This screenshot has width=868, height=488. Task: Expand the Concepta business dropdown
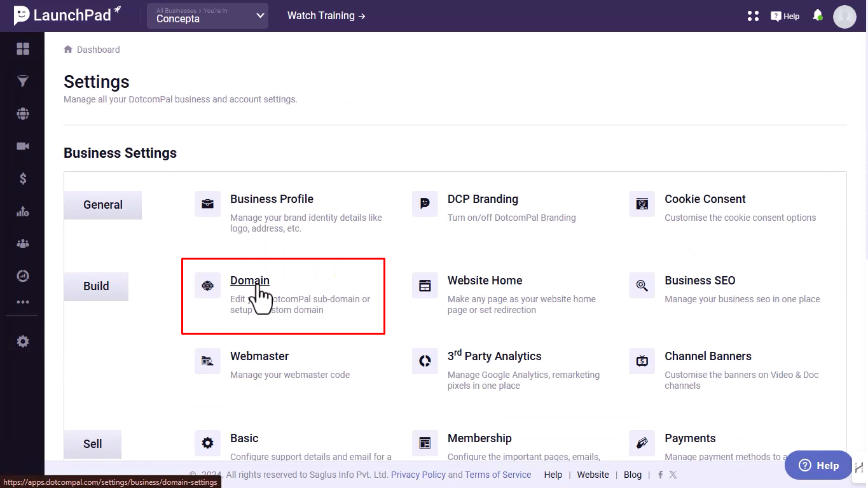(207, 16)
